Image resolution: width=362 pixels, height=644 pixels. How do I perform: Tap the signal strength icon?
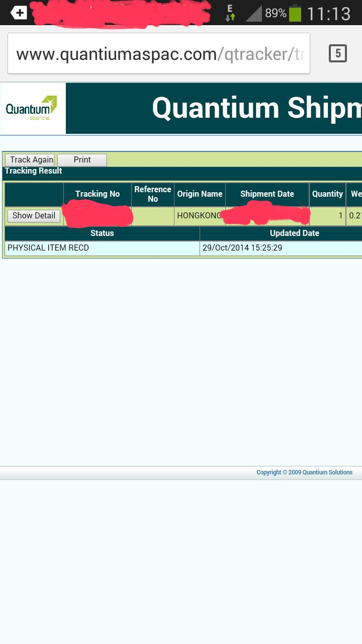(x=253, y=14)
